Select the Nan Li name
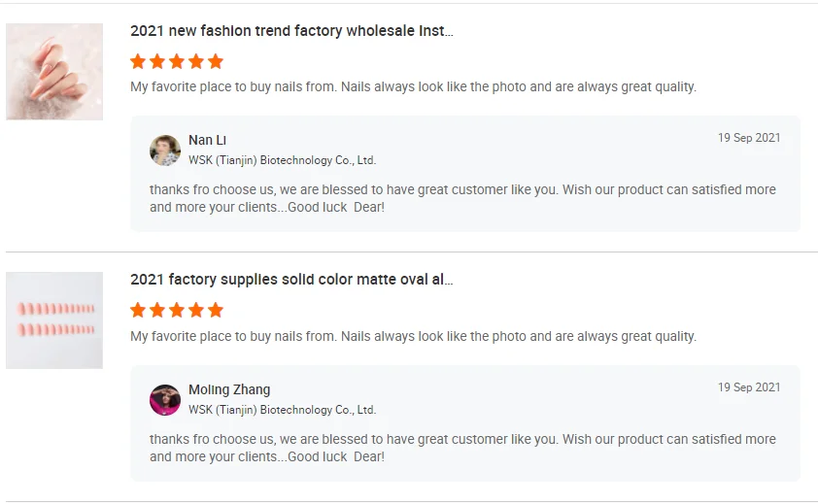 [x=207, y=141]
